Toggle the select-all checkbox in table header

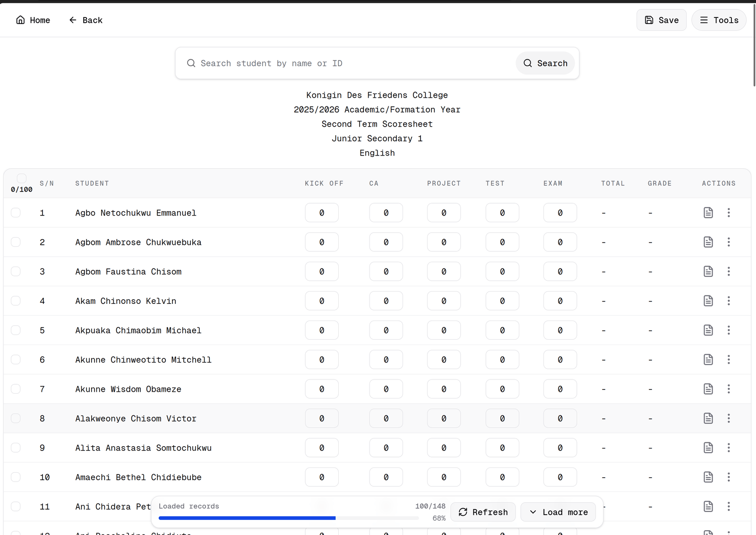point(21,178)
